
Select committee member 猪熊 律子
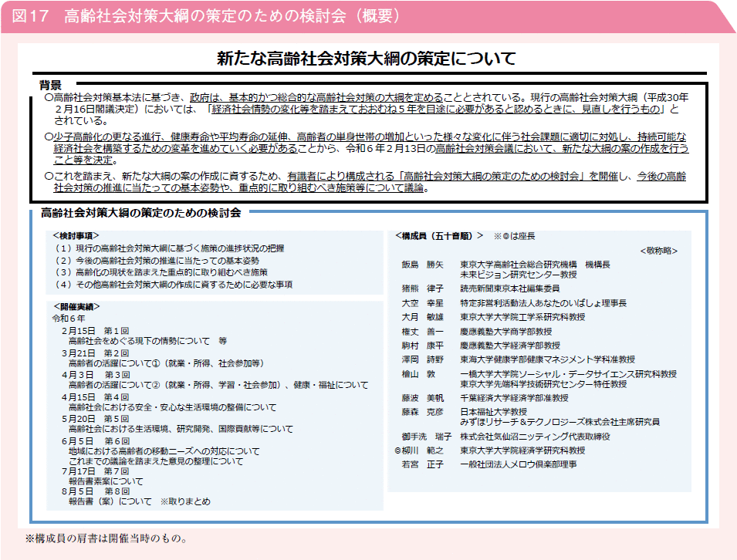[421, 285]
